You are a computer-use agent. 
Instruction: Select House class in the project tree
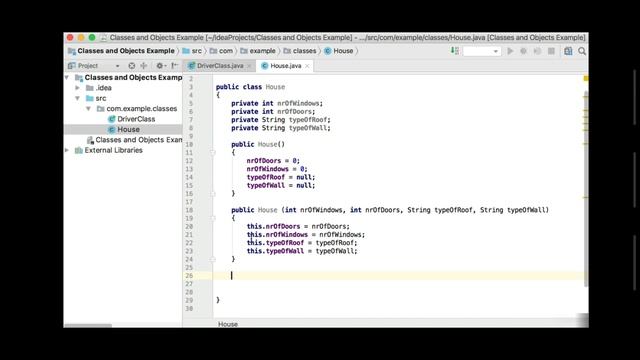click(124, 129)
